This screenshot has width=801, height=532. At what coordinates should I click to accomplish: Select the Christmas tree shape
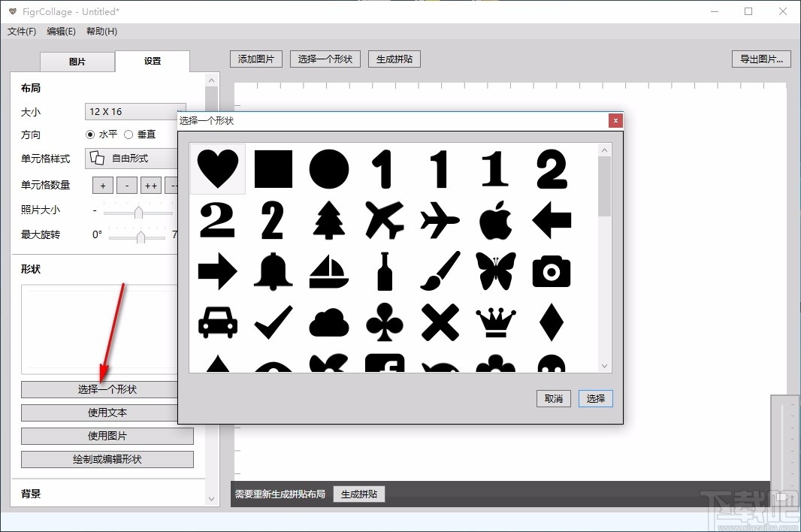pyautogui.click(x=328, y=220)
